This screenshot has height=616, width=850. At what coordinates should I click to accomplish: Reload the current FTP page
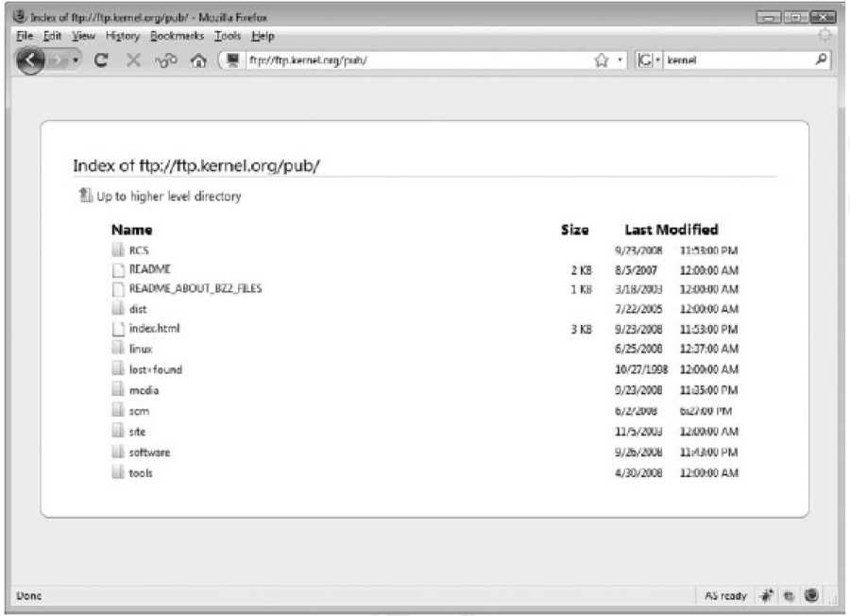pos(101,60)
